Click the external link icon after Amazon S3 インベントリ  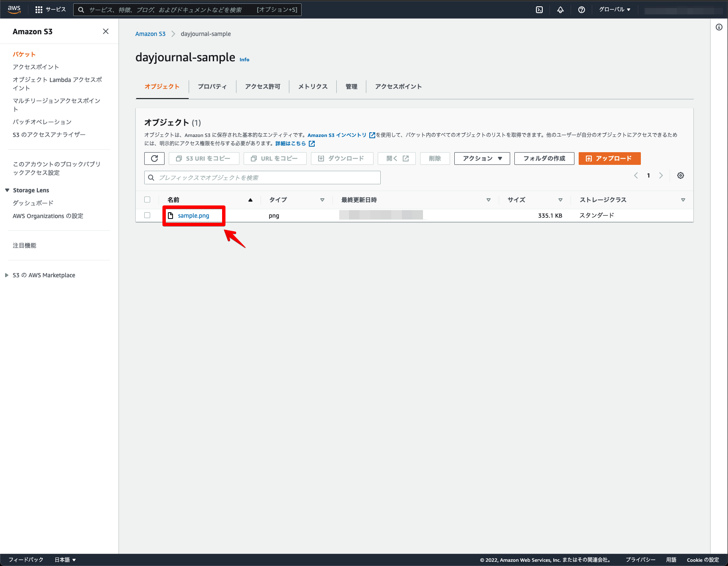(x=372, y=135)
